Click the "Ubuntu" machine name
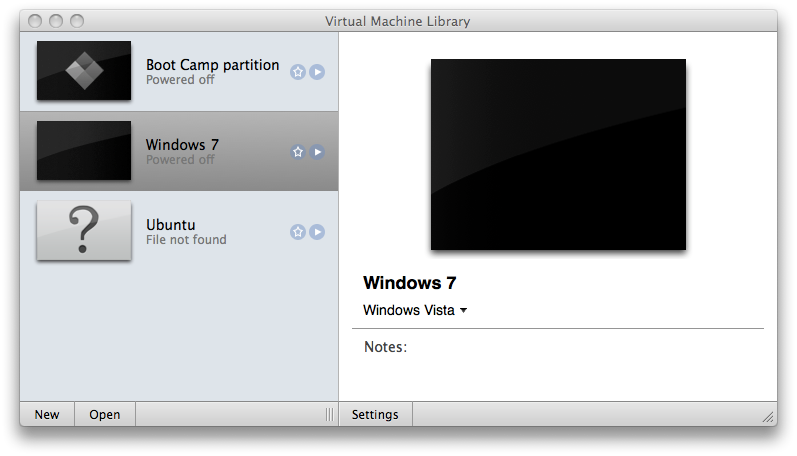The image size is (797, 456). (171, 225)
